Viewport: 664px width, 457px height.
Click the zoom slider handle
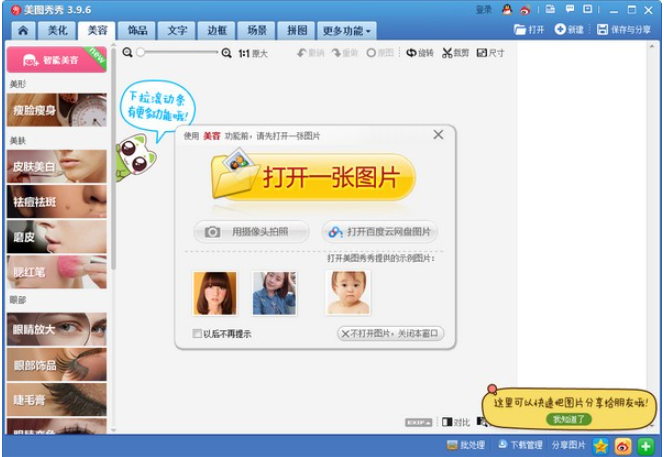pos(141,52)
